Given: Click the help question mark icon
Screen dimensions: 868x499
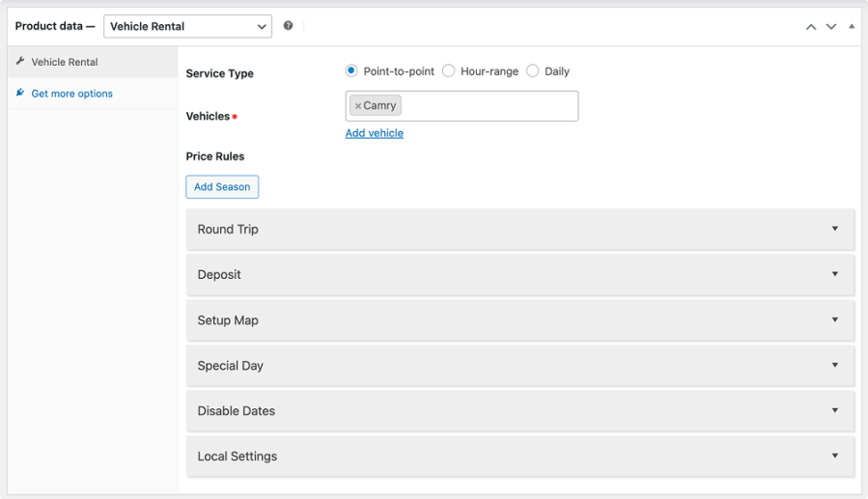Looking at the screenshot, I should (x=288, y=26).
